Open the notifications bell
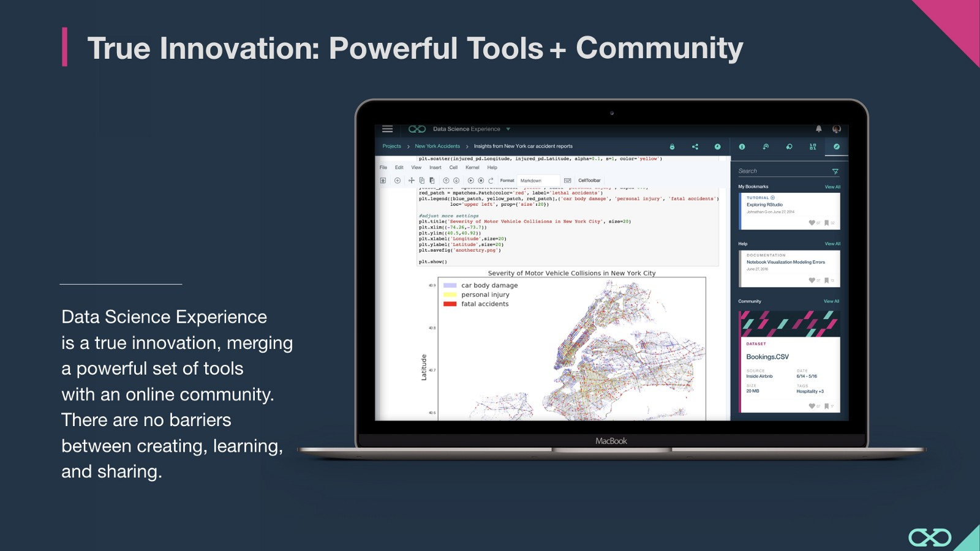980x551 pixels. (x=818, y=129)
